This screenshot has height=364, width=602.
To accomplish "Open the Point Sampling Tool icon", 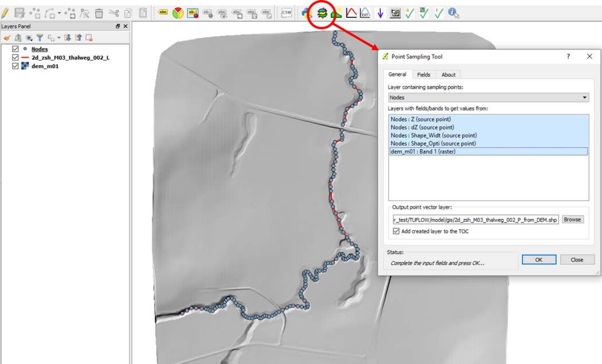I will pos(322,13).
